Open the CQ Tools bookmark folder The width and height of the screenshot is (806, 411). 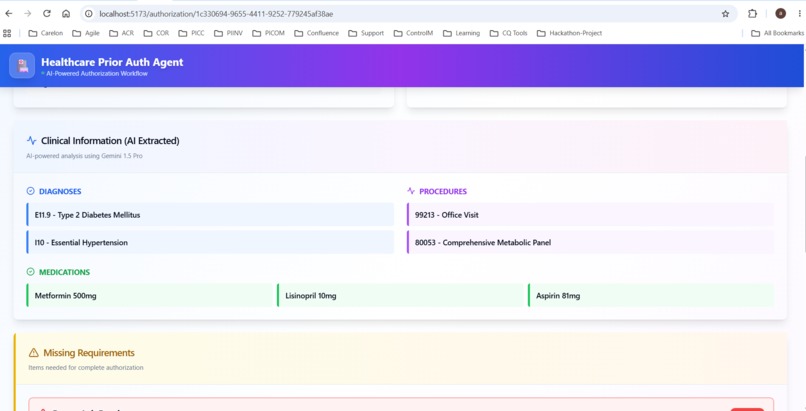509,33
